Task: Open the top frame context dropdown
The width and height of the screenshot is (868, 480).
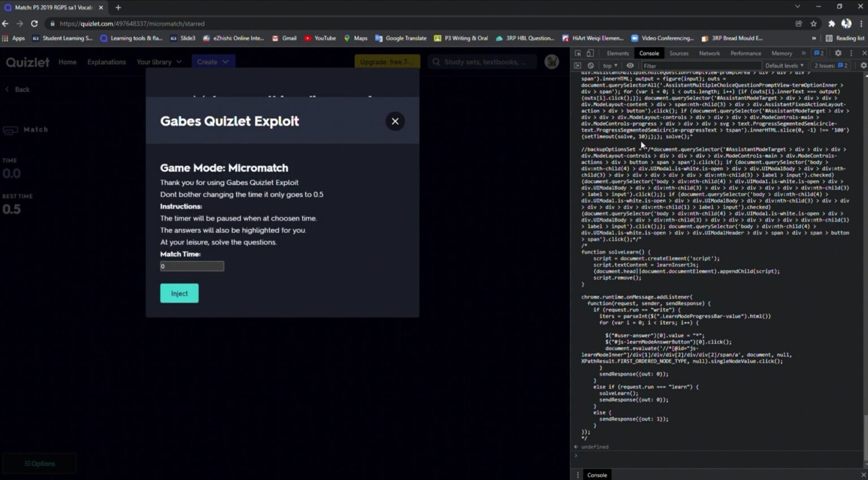Action: click(x=609, y=66)
